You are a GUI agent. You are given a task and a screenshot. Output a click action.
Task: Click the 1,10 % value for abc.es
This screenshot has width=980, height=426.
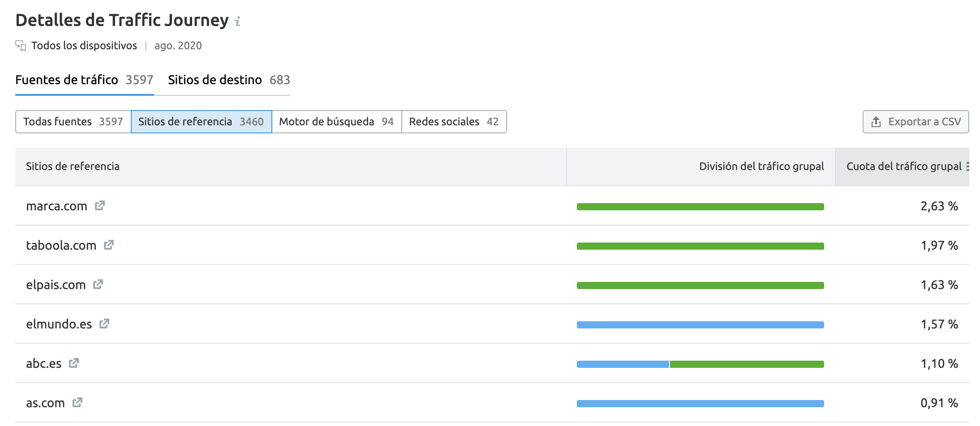click(939, 364)
